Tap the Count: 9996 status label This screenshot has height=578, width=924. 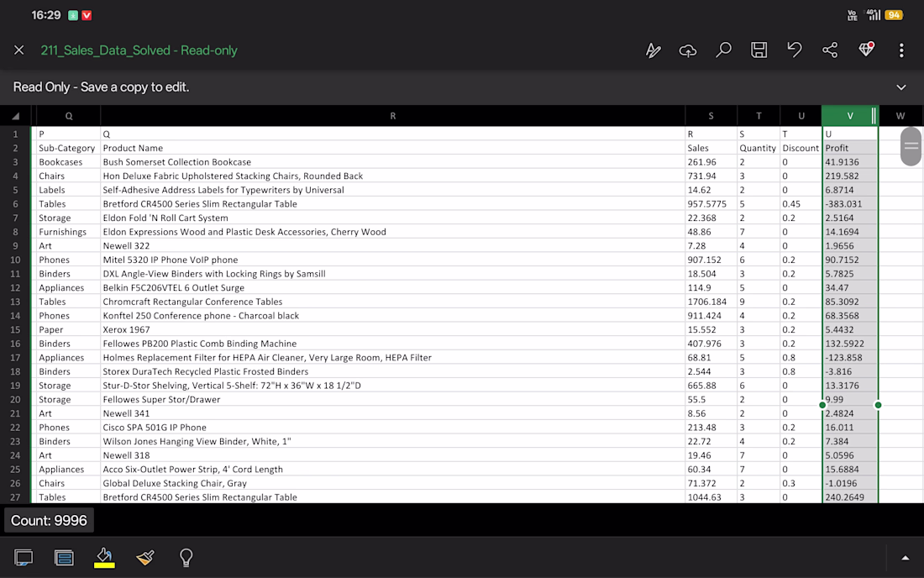[x=49, y=521]
